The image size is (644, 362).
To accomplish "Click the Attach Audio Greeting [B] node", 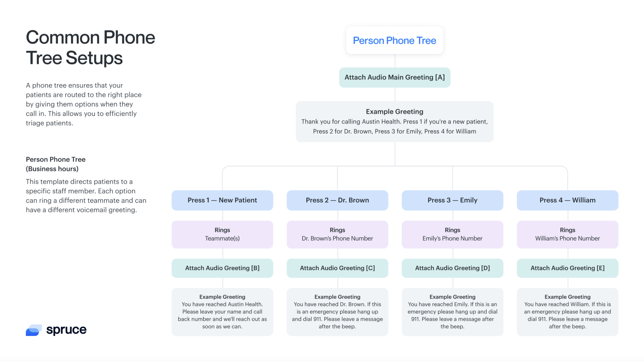I will click(x=222, y=268).
